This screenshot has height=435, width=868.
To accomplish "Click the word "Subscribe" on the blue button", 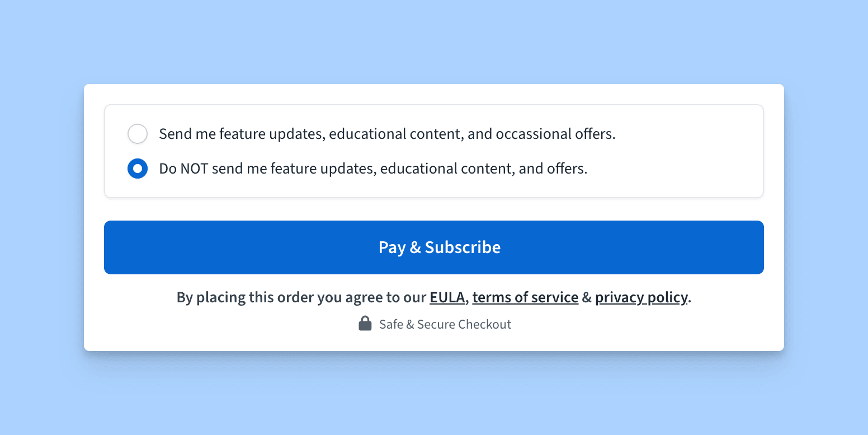I will click(x=463, y=247).
